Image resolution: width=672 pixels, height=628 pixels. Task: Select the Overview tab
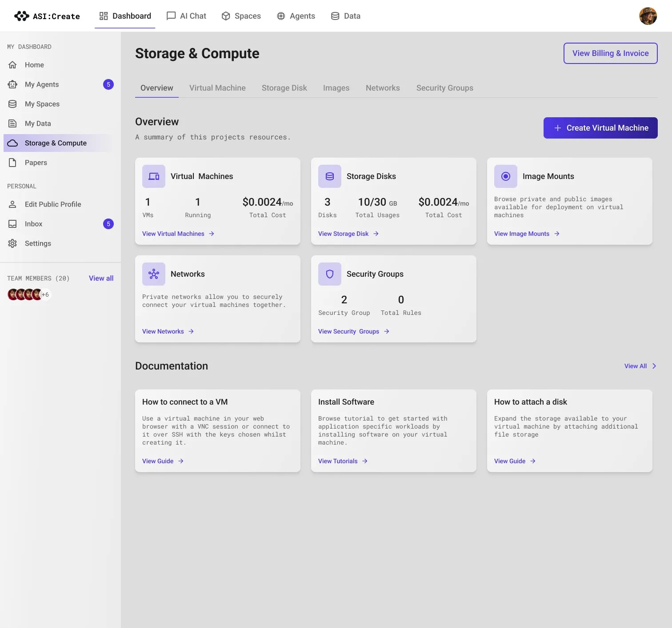pyautogui.click(x=157, y=88)
